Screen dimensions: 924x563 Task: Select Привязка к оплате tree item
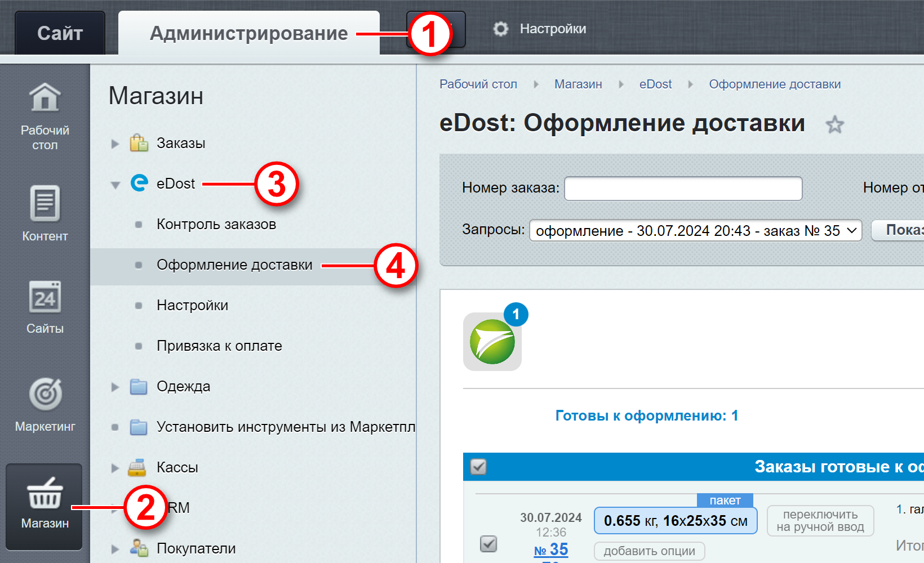219,346
